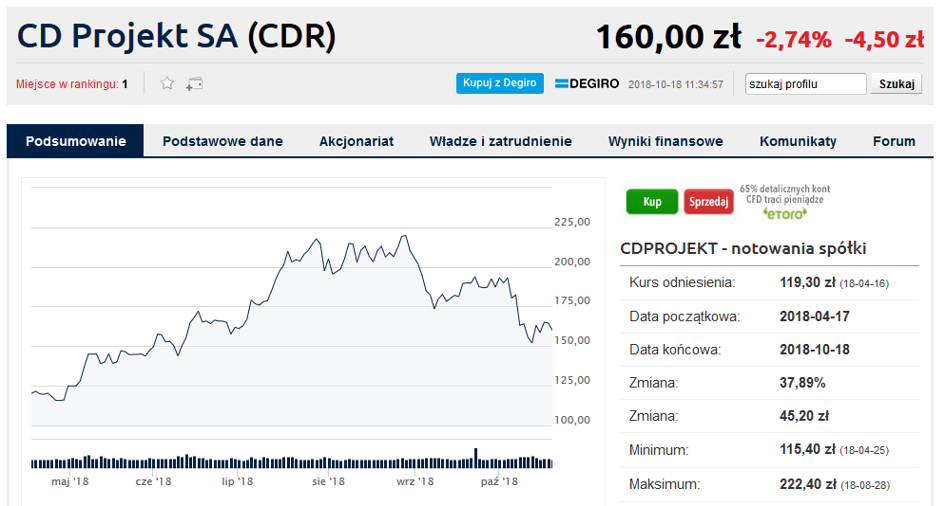Click the maj '18 date label
945x506 pixels.
(x=70, y=481)
